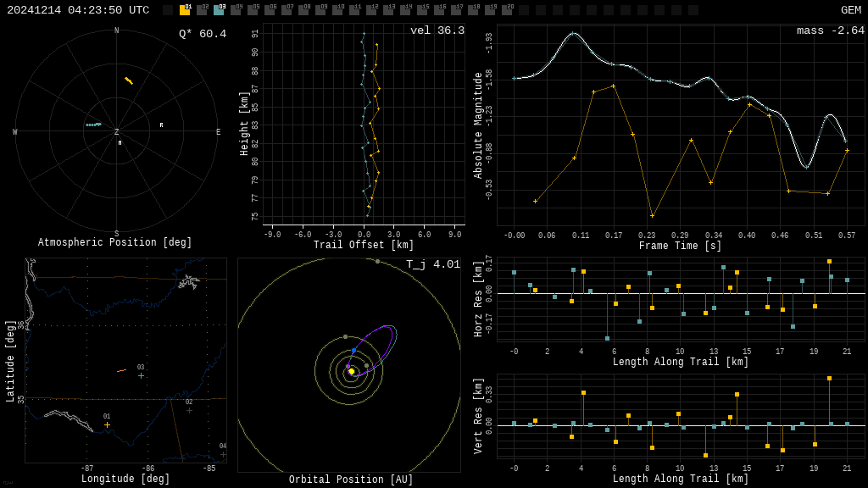Enable the gray camera 02 indicator
The width and height of the screenshot is (868, 488).
(202, 10)
